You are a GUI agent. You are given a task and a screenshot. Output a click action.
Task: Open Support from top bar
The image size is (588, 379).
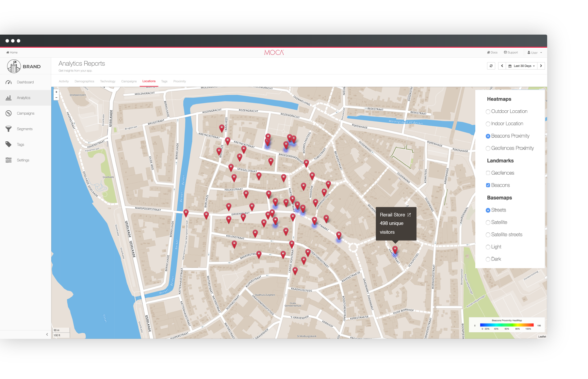pyautogui.click(x=511, y=52)
